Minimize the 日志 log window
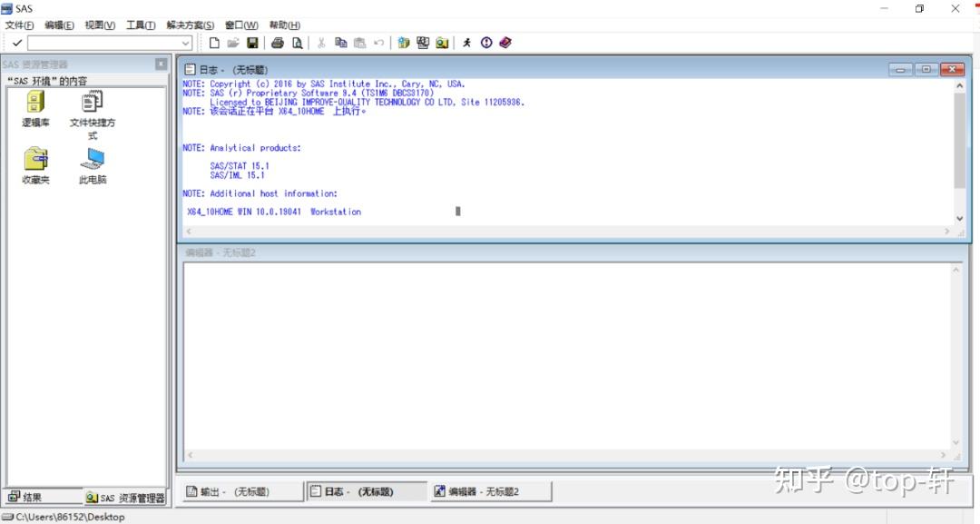The image size is (980, 524). click(901, 69)
